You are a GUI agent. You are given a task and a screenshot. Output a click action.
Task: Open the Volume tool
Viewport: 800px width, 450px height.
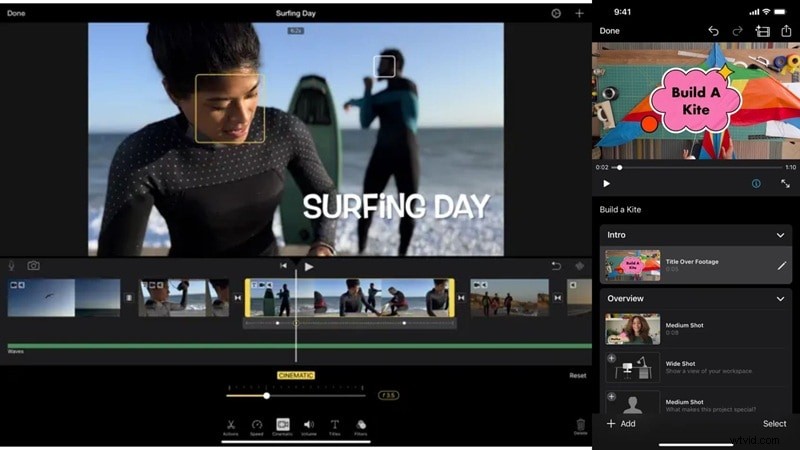pos(309,427)
